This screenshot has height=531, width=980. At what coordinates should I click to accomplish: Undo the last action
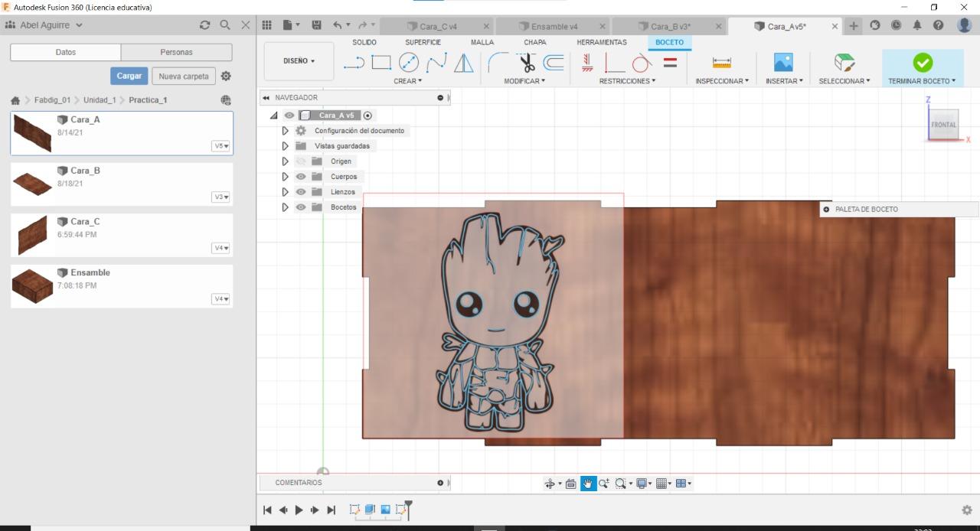pyautogui.click(x=338, y=25)
